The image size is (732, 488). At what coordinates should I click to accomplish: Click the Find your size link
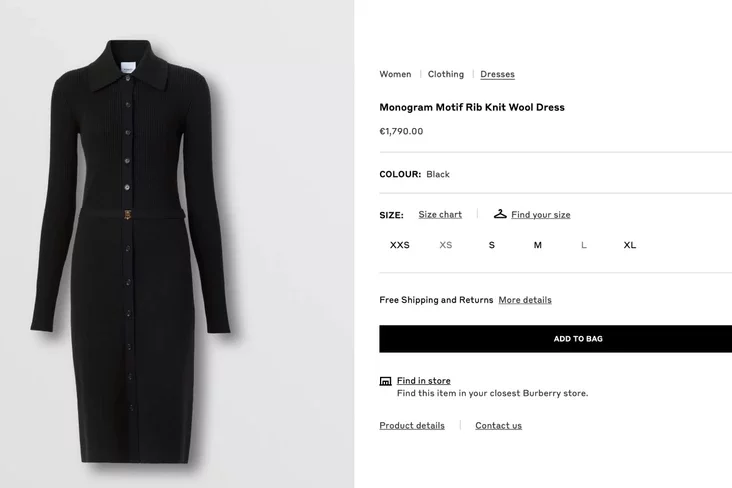(x=540, y=215)
